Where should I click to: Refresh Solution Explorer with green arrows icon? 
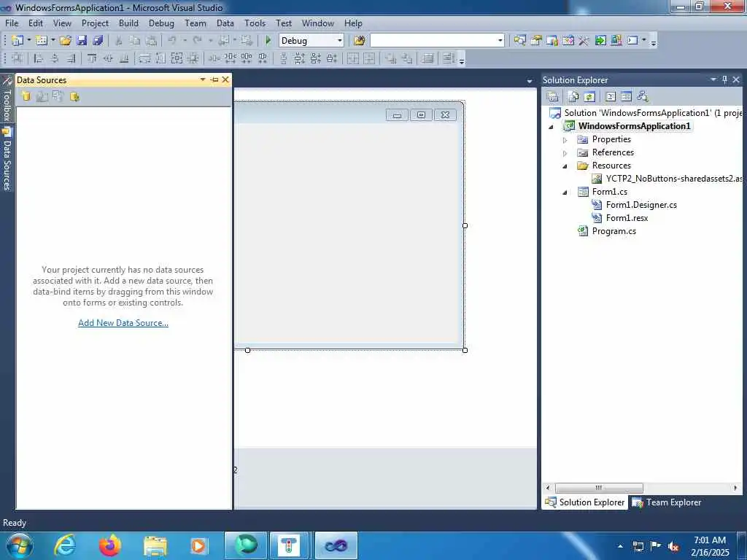pyautogui.click(x=589, y=97)
